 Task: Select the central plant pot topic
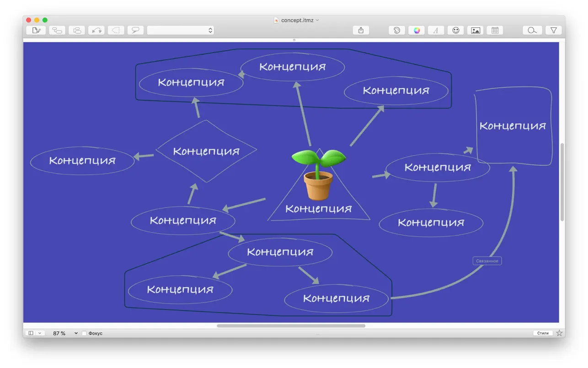(319, 176)
